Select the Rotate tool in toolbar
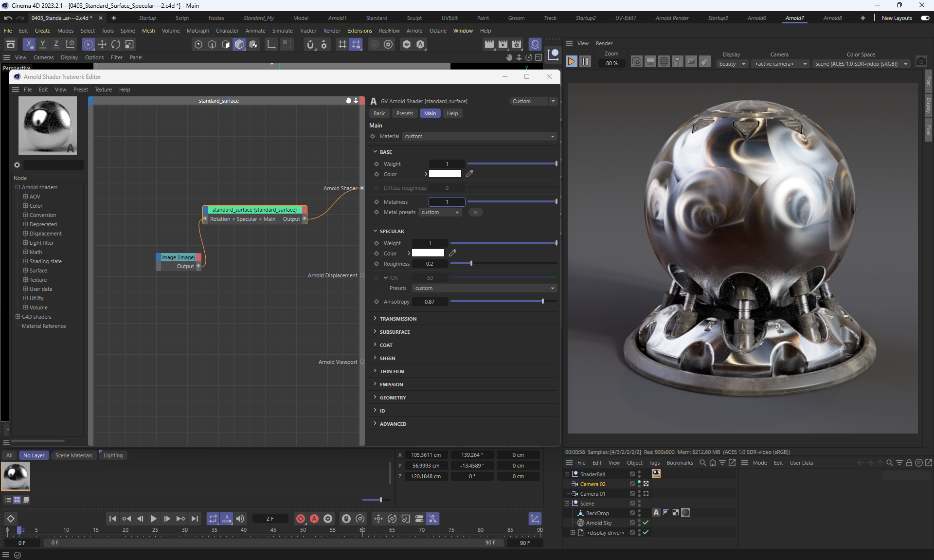This screenshot has width=934, height=560. [116, 44]
